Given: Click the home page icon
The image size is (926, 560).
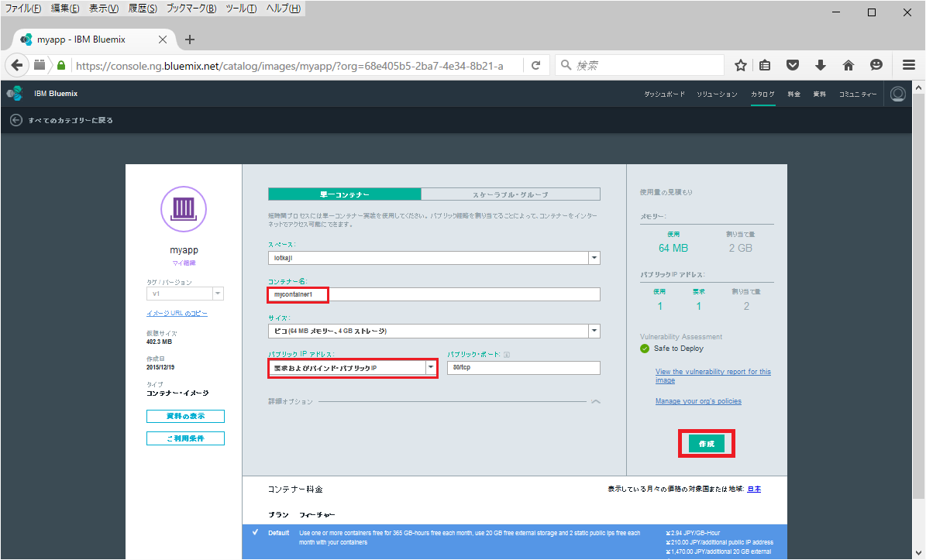Looking at the screenshot, I should [x=848, y=65].
